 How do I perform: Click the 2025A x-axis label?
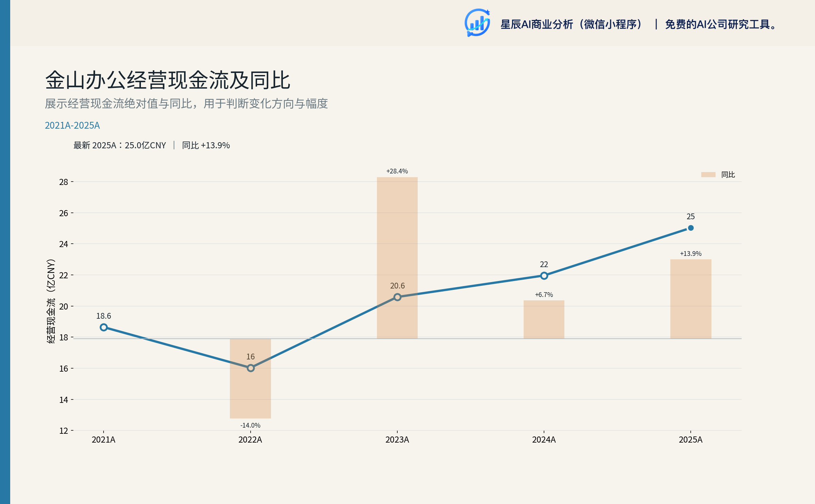[691, 440]
